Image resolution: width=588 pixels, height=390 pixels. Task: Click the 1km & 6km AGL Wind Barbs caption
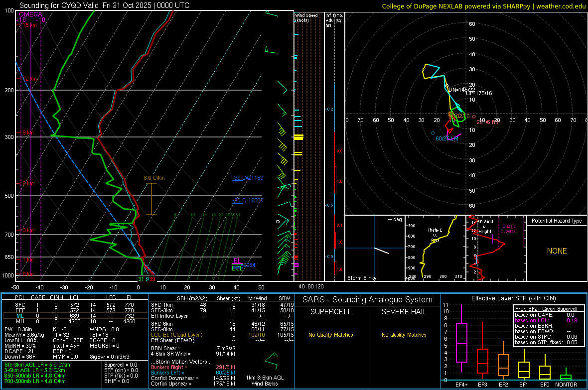pos(265,381)
